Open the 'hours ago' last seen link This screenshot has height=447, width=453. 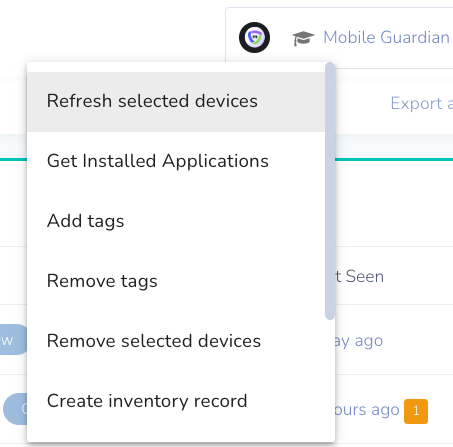point(367,410)
